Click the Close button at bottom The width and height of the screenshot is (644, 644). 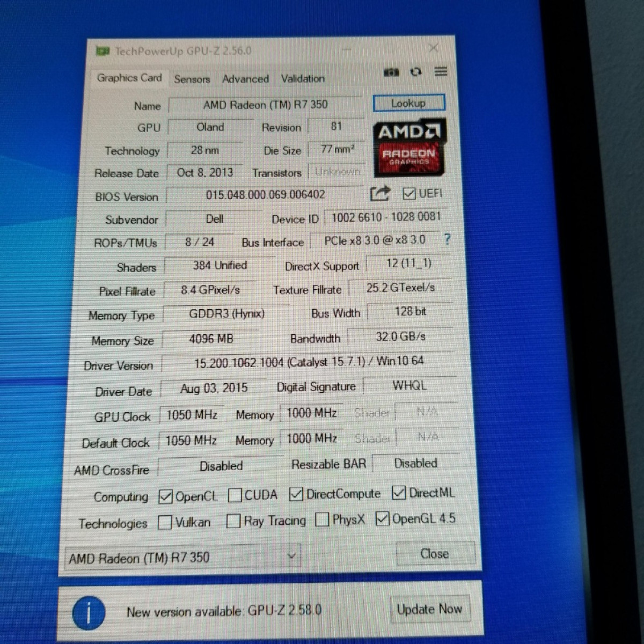pyautogui.click(x=435, y=554)
